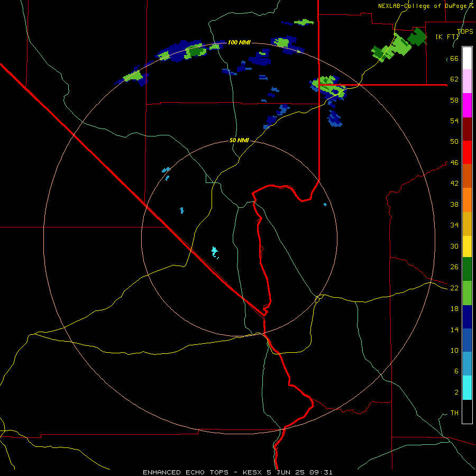Click the 38 value on the legend
This screenshot has height=476, width=476.
tap(454, 204)
